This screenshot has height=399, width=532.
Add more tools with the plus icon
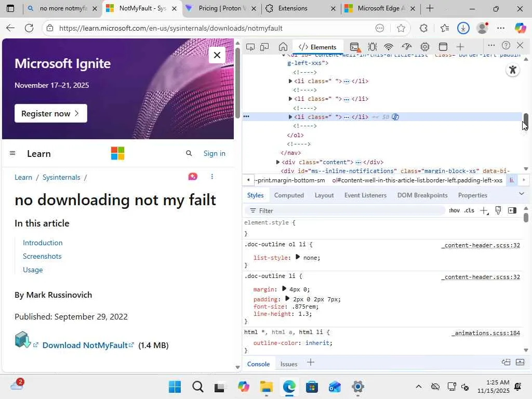(460, 47)
